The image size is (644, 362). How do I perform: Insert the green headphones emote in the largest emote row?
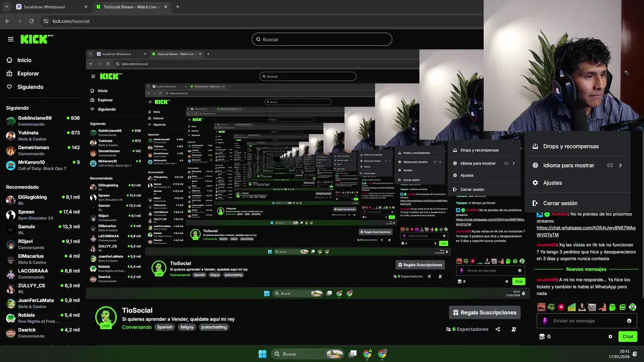[632, 307]
